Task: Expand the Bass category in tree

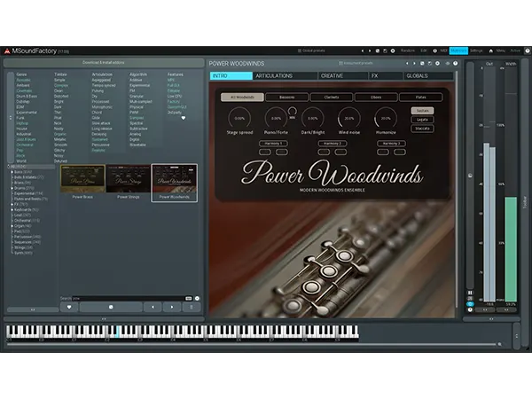Action: pos(12,172)
